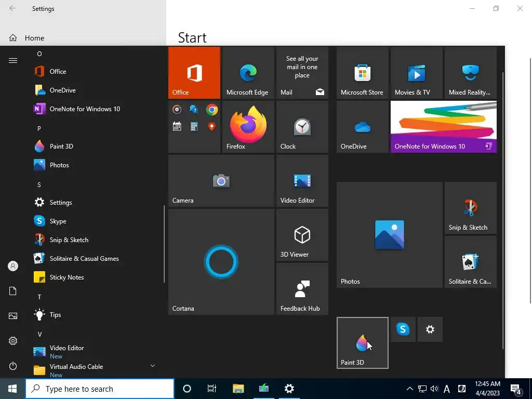Open the Video Editor tile
Viewport: 532px width, 399px height.
302,181
